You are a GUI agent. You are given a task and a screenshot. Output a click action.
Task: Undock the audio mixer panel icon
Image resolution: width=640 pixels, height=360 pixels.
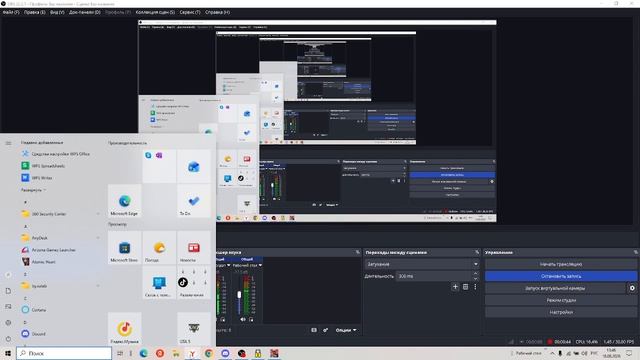pyautogui.click(x=358, y=252)
